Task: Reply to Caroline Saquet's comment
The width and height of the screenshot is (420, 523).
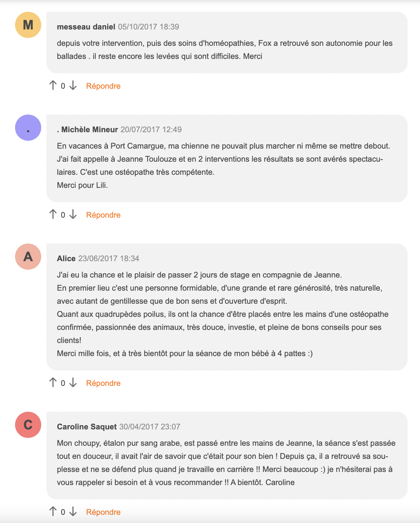Action: tap(103, 512)
